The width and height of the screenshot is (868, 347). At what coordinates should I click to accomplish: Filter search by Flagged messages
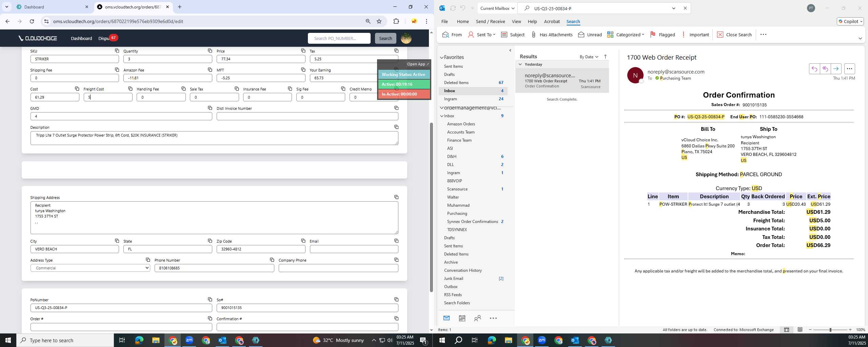tap(663, 35)
